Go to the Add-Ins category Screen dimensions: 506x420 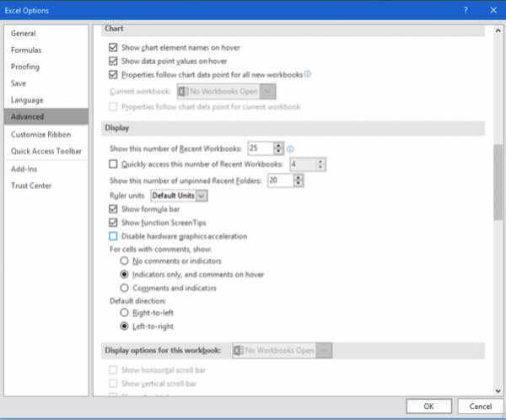[46, 169]
